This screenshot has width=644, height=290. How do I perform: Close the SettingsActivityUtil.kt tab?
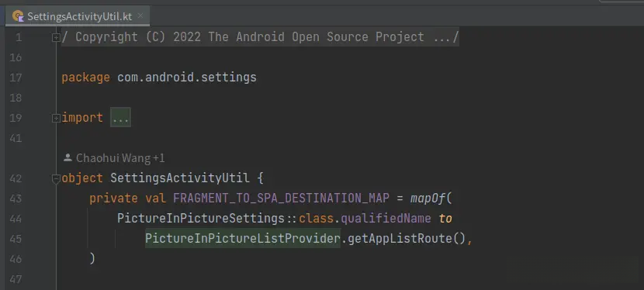point(140,16)
